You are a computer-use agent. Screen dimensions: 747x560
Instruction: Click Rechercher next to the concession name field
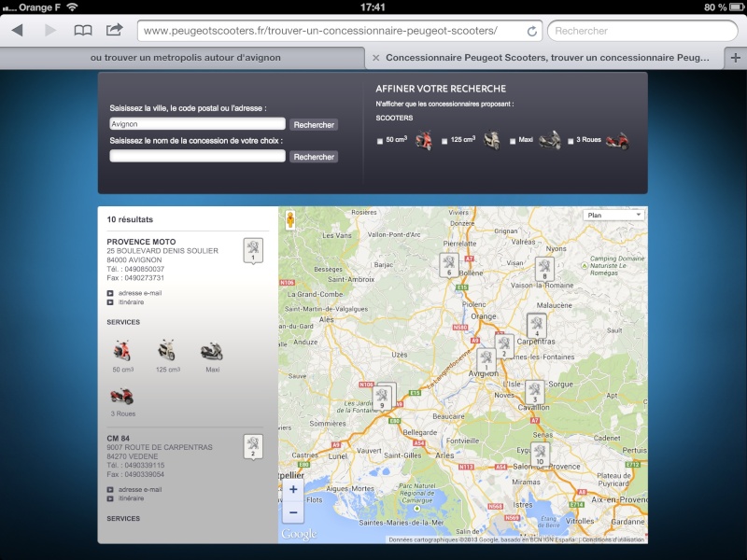click(x=314, y=157)
